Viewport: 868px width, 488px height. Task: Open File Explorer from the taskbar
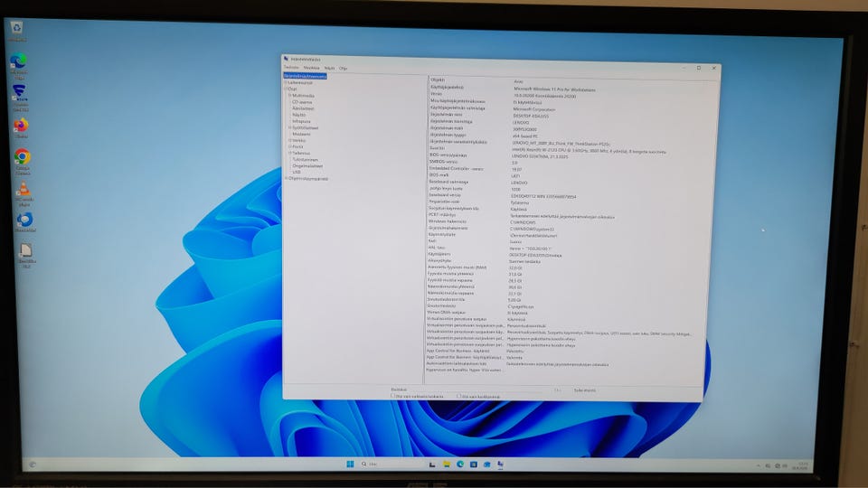(x=446, y=465)
